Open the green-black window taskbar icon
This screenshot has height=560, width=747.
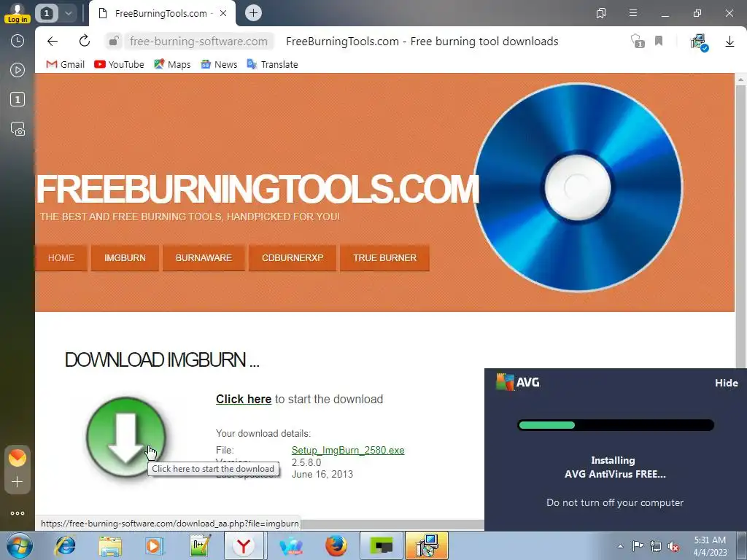381,545
